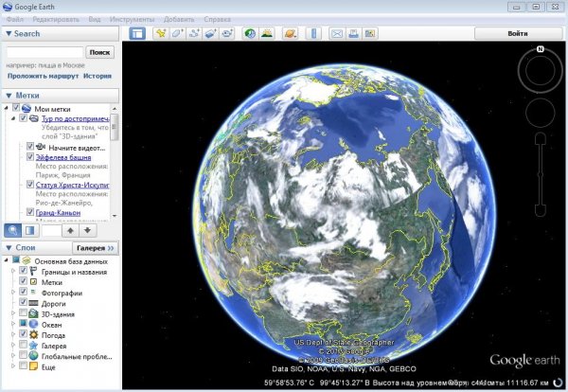Image resolution: width=568 pixels, height=392 pixels.
Task: Click zoom-out end of zoom slider
Action: [541, 210]
